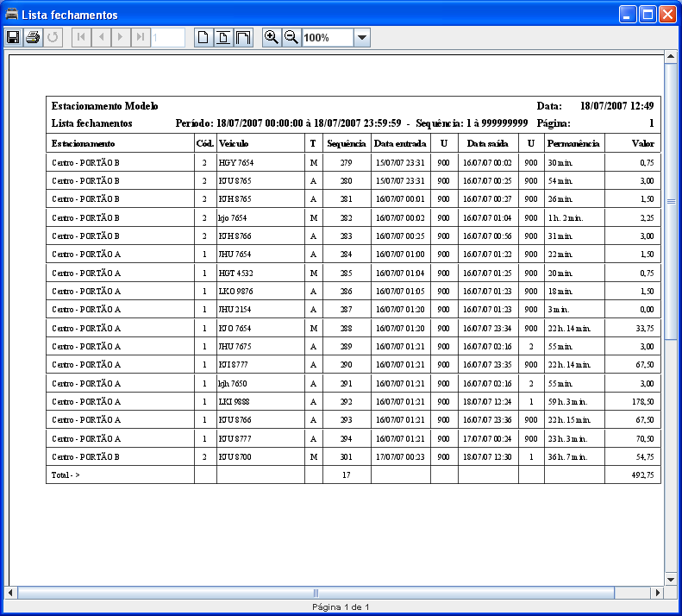Viewport: 682px width, 616px height.
Task: Click the value 178,50
Action: pos(643,402)
